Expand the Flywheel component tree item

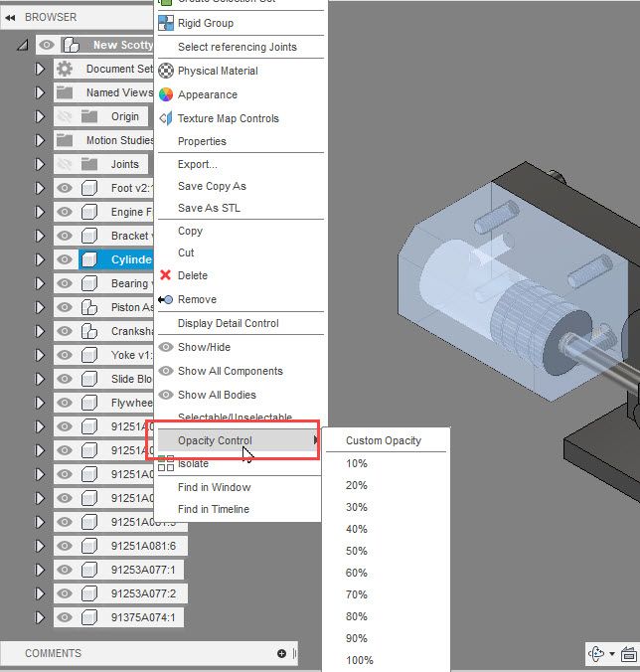coord(40,403)
